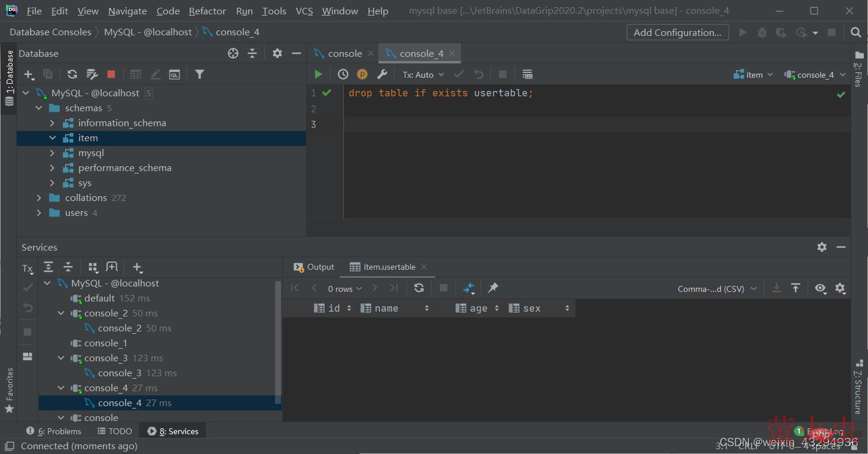Screen dimensions: 868x454
Task: Click the Services tree vertical scrollbar
Action: point(278,341)
